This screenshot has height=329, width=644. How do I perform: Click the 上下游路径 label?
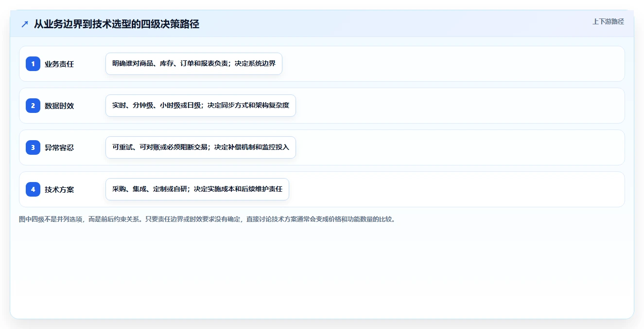(608, 21)
